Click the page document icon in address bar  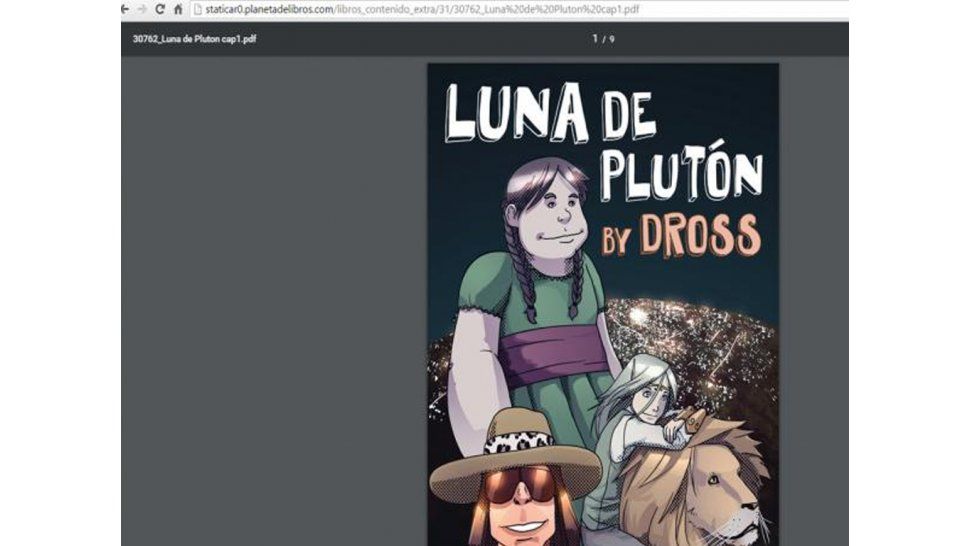198,9
